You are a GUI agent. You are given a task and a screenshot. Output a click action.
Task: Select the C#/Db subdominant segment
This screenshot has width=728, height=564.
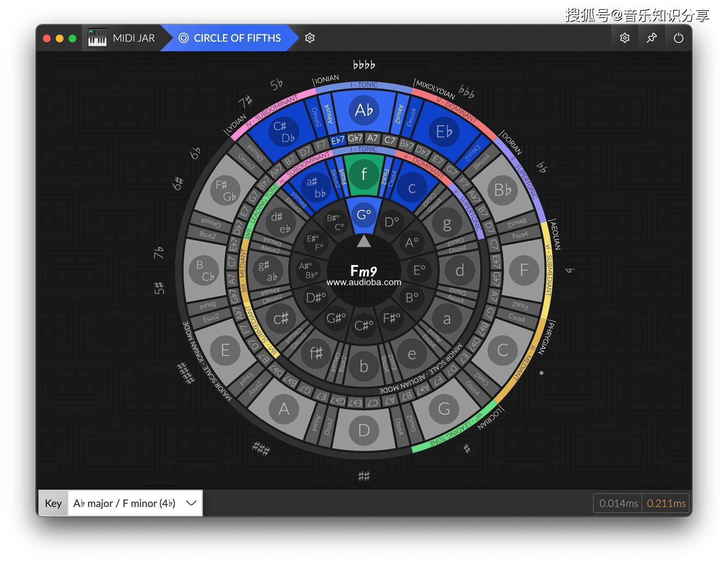click(x=283, y=132)
